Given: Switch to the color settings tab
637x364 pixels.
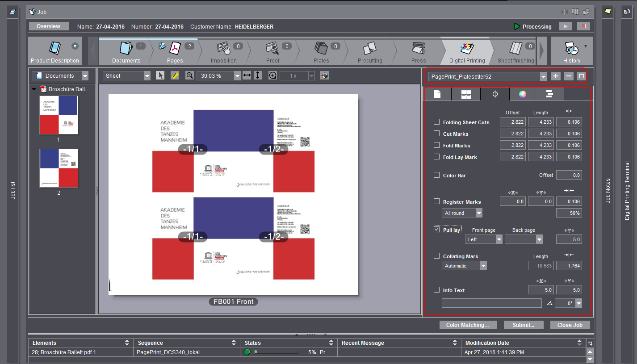Looking at the screenshot, I should [522, 94].
